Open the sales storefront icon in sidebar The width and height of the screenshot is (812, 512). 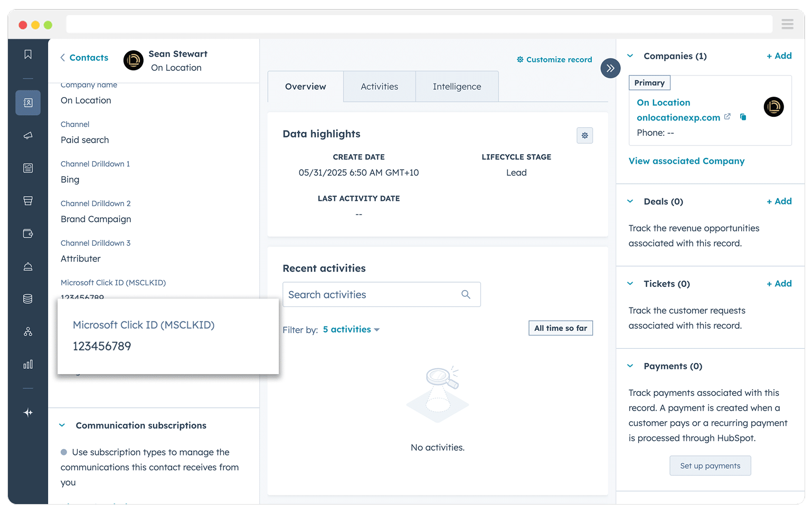coord(28,201)
